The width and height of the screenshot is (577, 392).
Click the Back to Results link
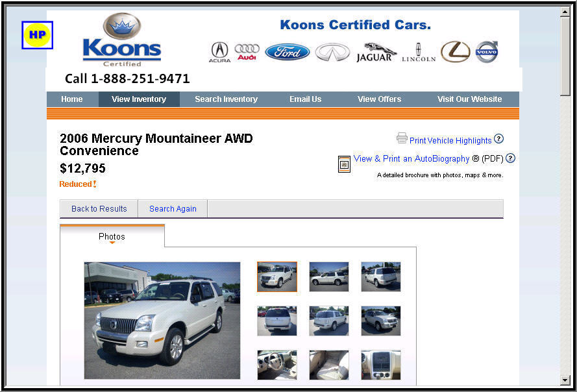coord(99,209)
